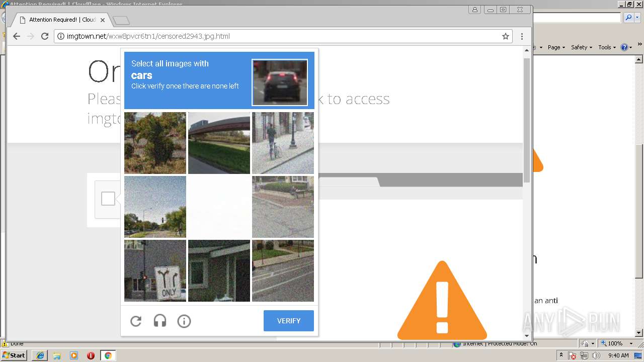Screen dimensions: 644x362
Task: Click the sample car image
Action: pyautogui.click(x=280, y=82)
